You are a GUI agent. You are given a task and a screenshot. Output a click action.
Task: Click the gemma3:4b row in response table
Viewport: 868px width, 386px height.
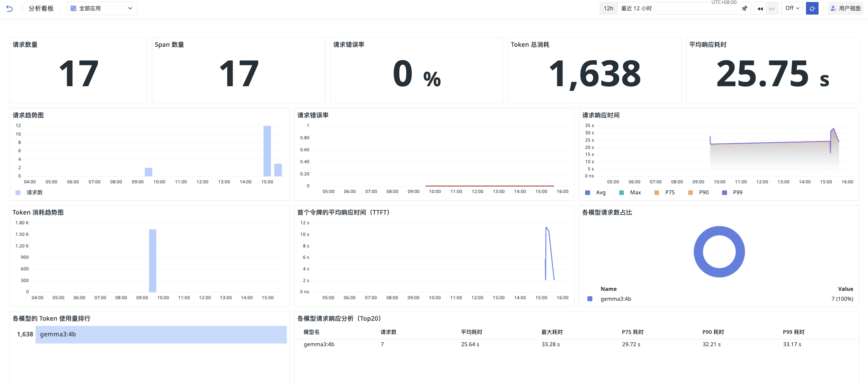tap(319, 344)
